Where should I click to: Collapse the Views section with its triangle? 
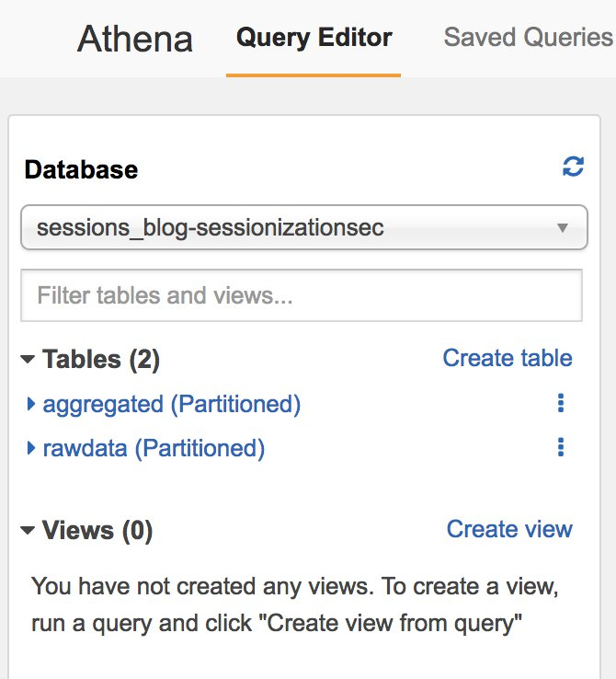(x=28, y=531)
